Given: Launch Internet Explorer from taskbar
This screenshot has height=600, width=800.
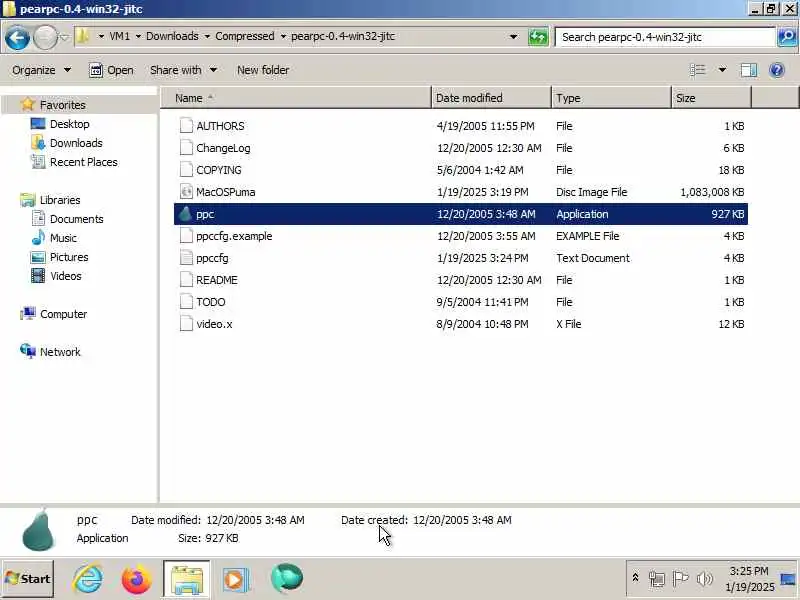Looking at the screenshot, I should [x=88, y=579].
